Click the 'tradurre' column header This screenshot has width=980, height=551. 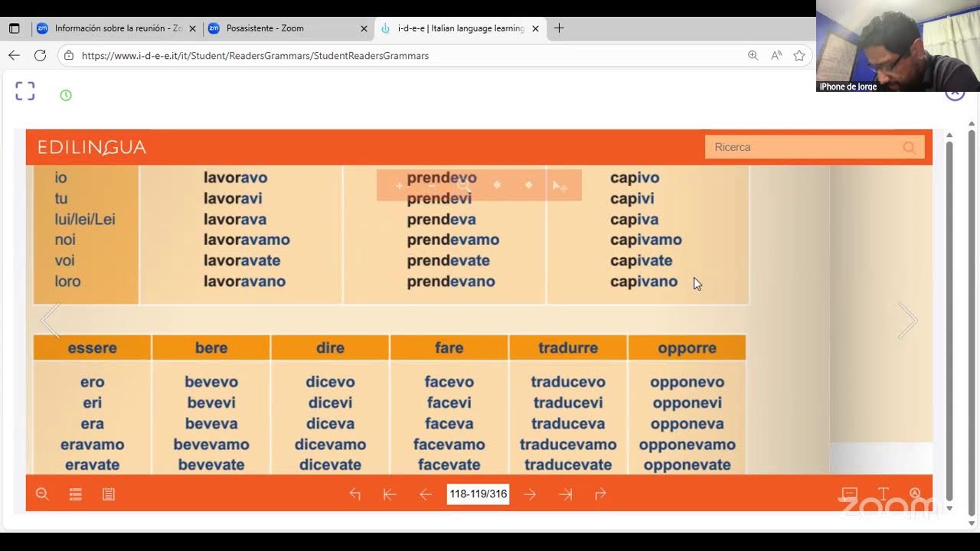tap(568, 347)
